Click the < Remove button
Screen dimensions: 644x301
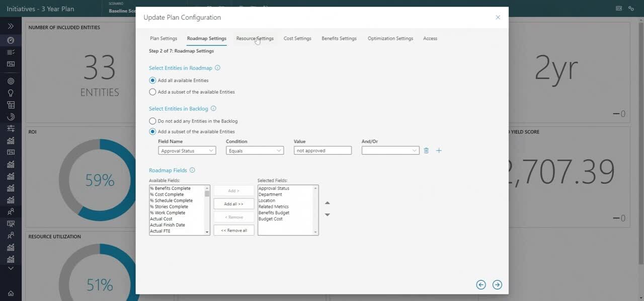234,217
